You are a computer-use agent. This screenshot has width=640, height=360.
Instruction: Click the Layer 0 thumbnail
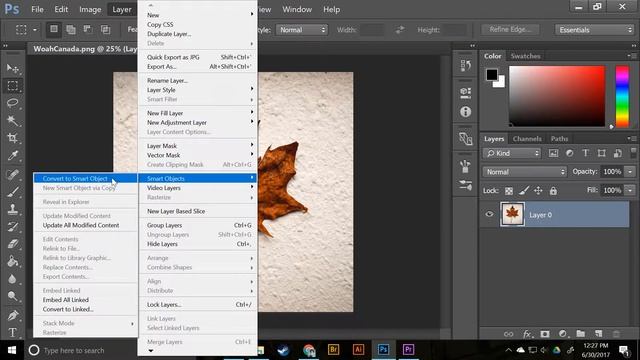(512, 214)
